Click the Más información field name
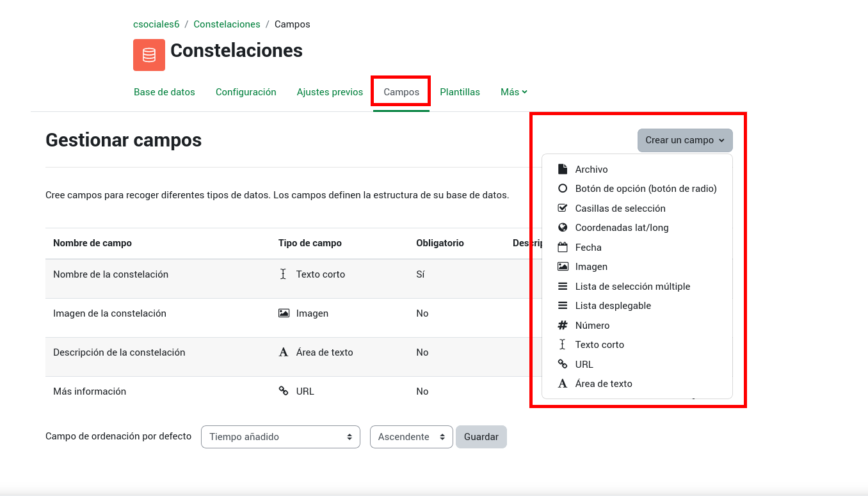Image resolution: width=868 pixels, height=497 pixels. click(90, 391)
